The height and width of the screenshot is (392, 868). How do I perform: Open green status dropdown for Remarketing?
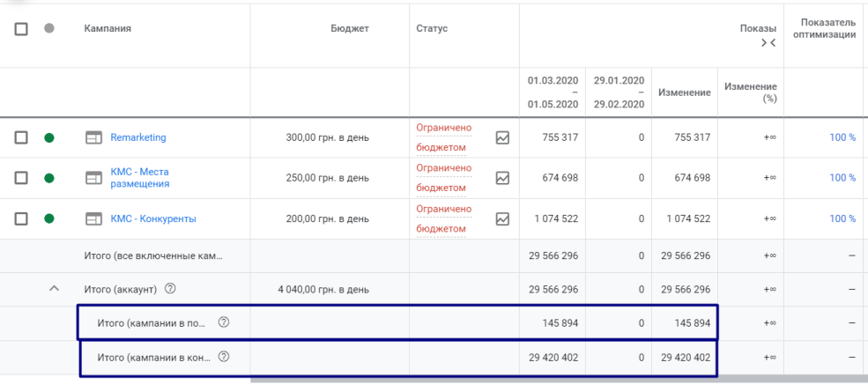(49, 137)
